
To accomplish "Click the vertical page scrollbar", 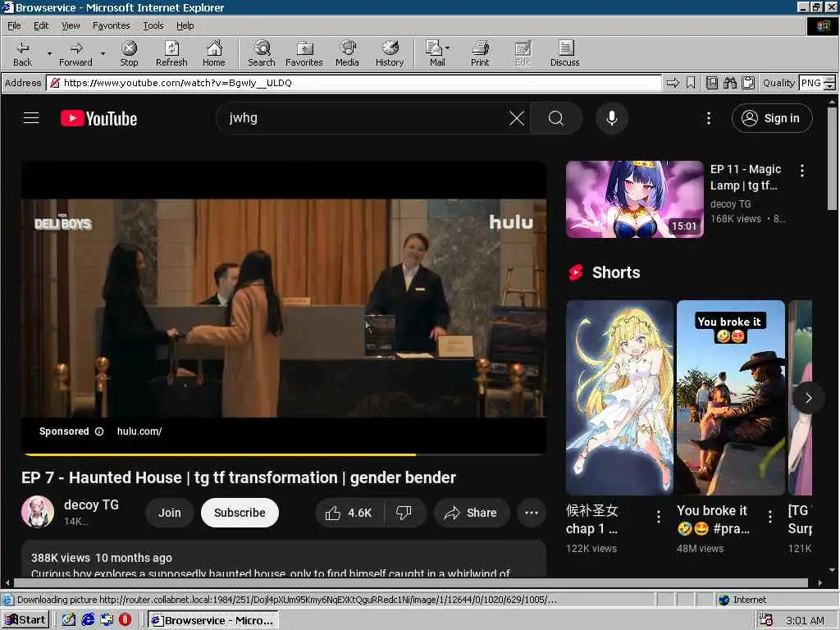I will (832, 157).
